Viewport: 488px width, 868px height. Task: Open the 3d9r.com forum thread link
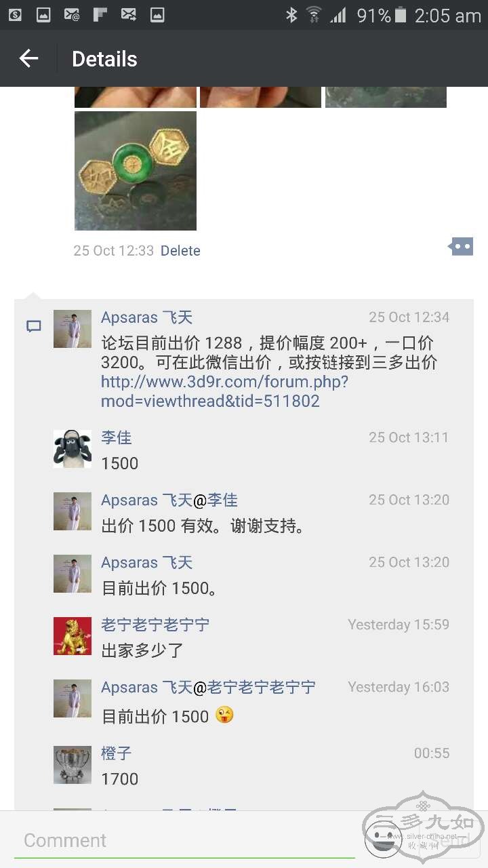click(x=224, y=391)
